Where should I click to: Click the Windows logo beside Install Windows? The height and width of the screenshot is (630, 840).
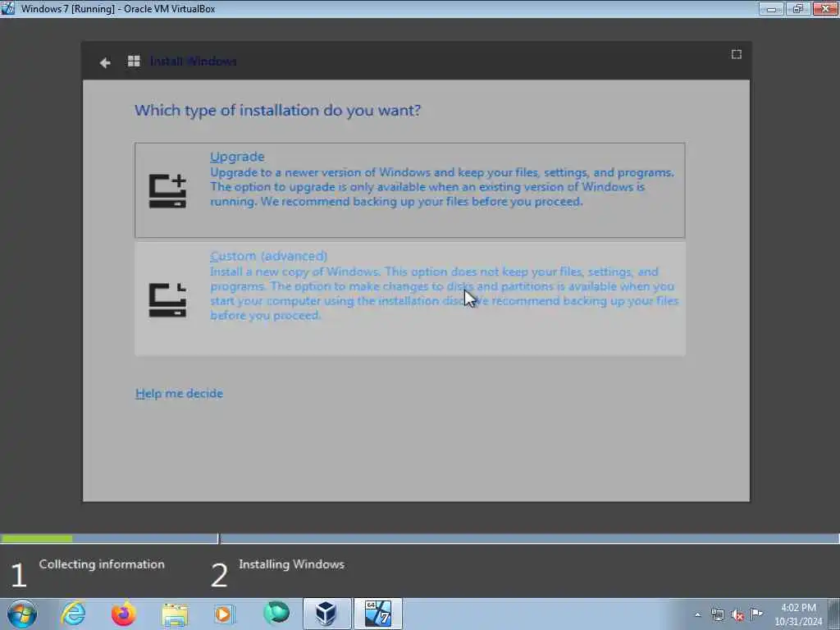point(134,62)
